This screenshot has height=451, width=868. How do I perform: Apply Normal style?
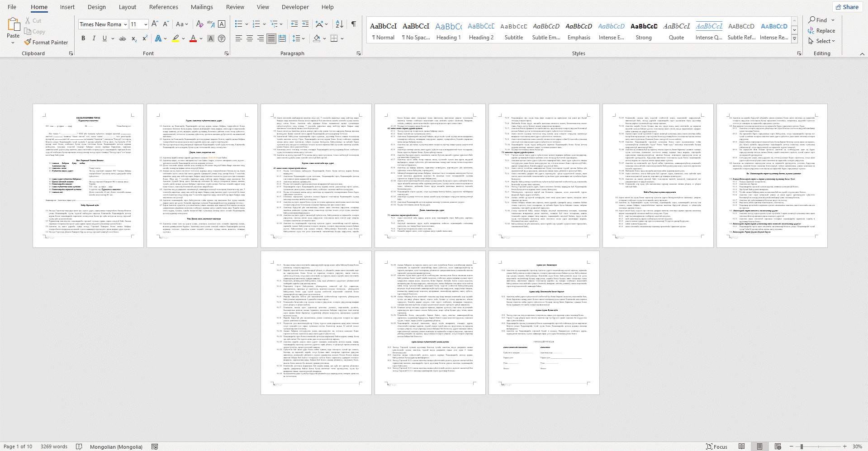click(x=384, y=31)
